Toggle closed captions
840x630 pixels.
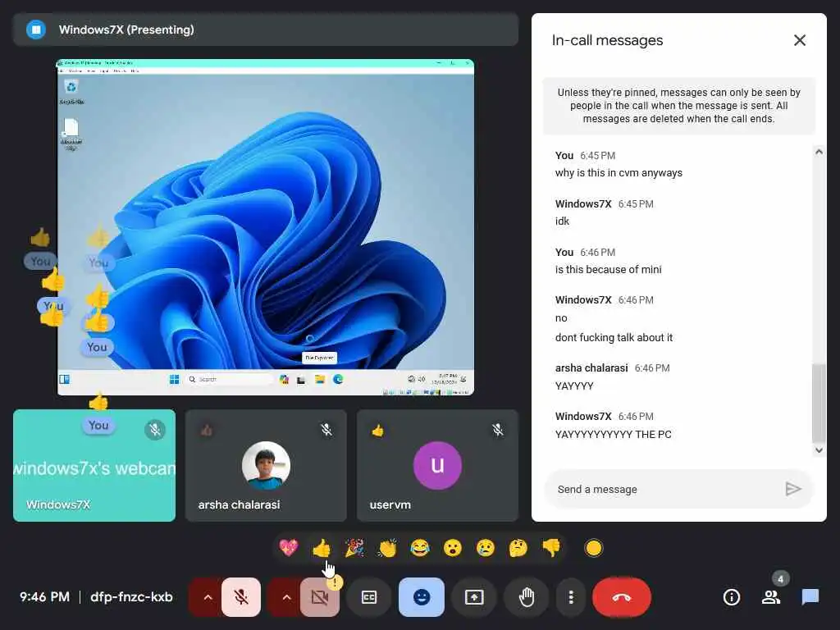point(369,597)
